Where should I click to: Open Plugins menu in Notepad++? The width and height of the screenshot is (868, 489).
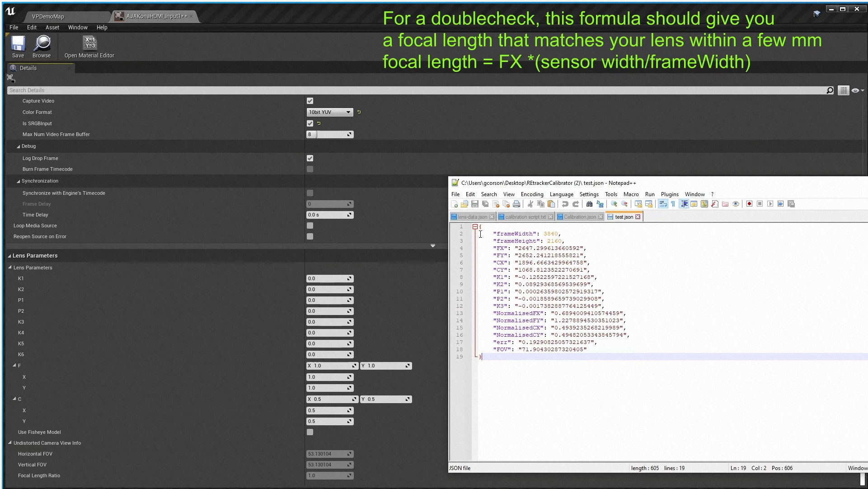click(x=670, y=194)
